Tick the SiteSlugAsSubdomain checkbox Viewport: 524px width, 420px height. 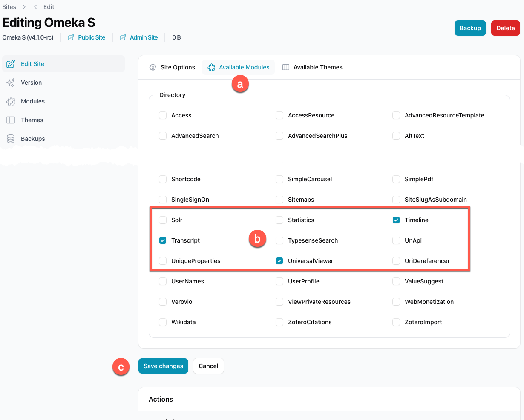[396, 200]
